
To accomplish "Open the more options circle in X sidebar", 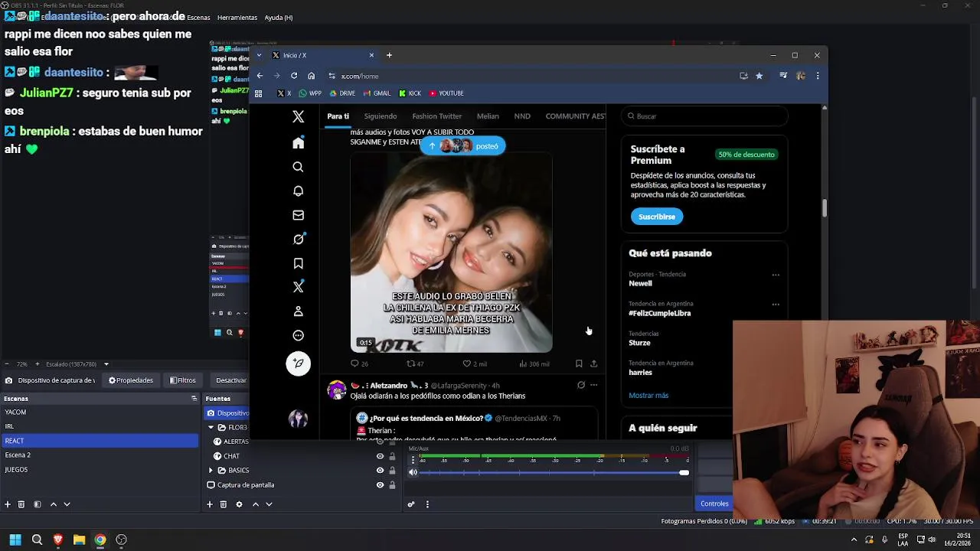I will tap(298, 335).
